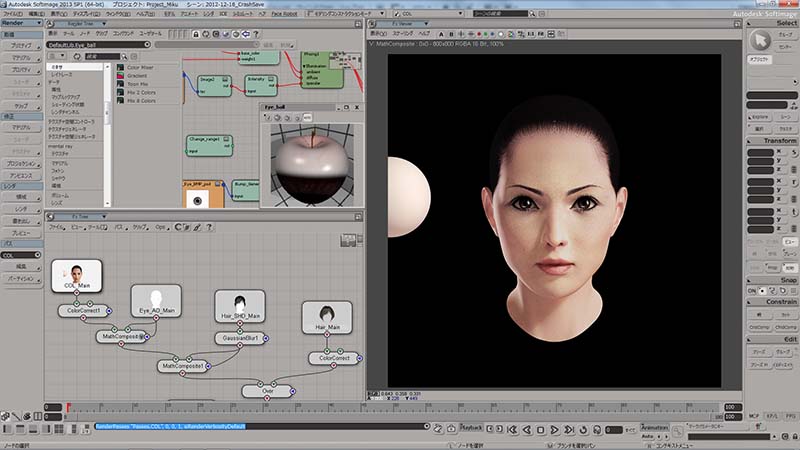Stop playback with the square button

[541, 430]
